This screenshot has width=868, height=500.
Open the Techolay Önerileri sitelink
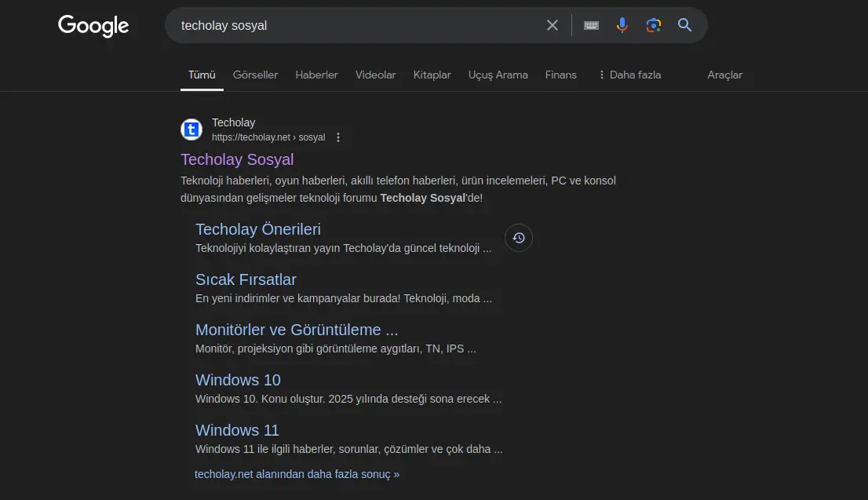coord(258,229)
